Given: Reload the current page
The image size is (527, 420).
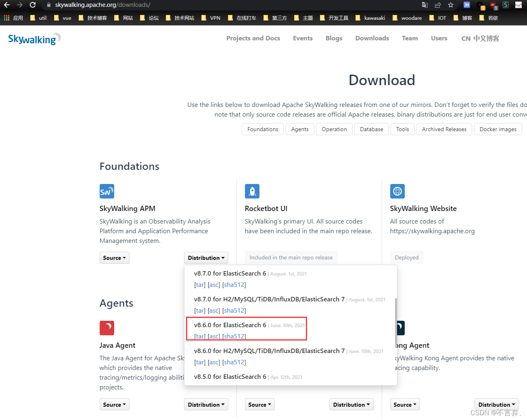Looking at the screenshot, I should click(x=33, y=5).
